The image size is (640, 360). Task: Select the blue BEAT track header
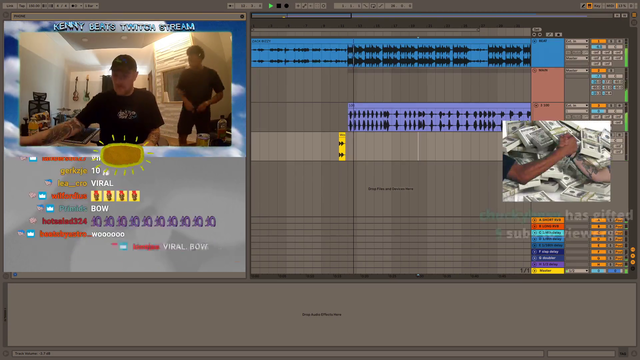[548, 53]
